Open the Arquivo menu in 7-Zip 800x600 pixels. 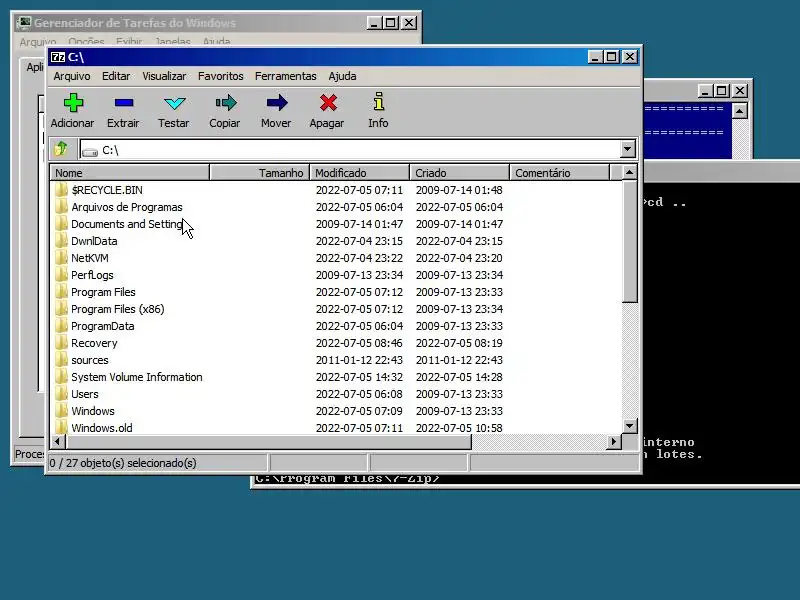72,76
